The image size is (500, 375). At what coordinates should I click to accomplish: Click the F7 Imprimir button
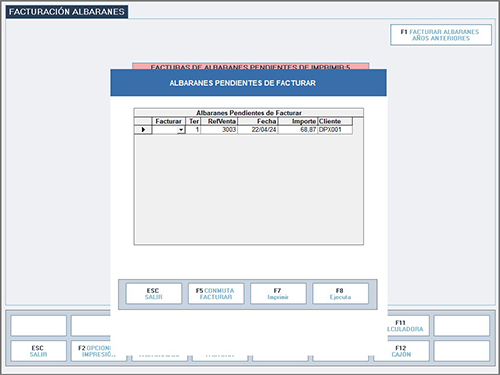click(278, 294)
